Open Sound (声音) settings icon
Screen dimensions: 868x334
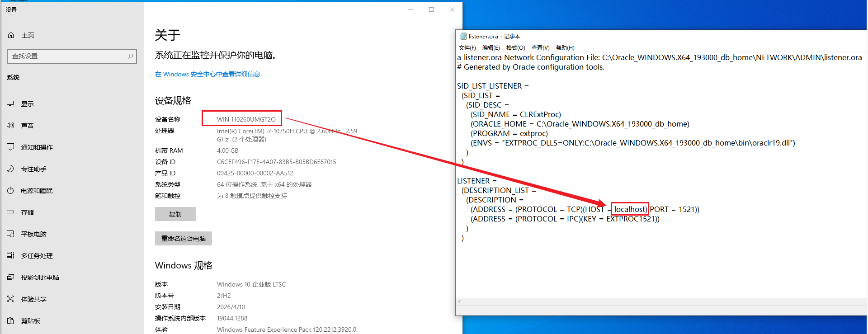coord(10,126)
